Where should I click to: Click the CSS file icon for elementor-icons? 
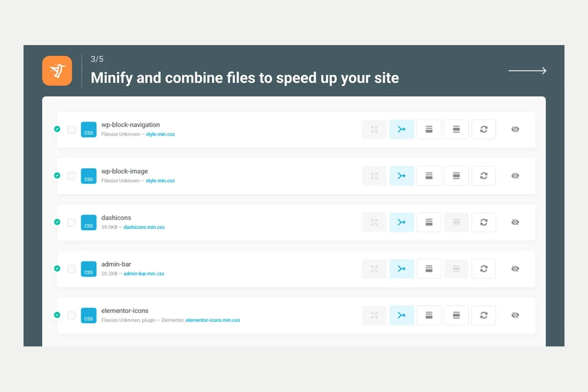click(x=89, y=315)
